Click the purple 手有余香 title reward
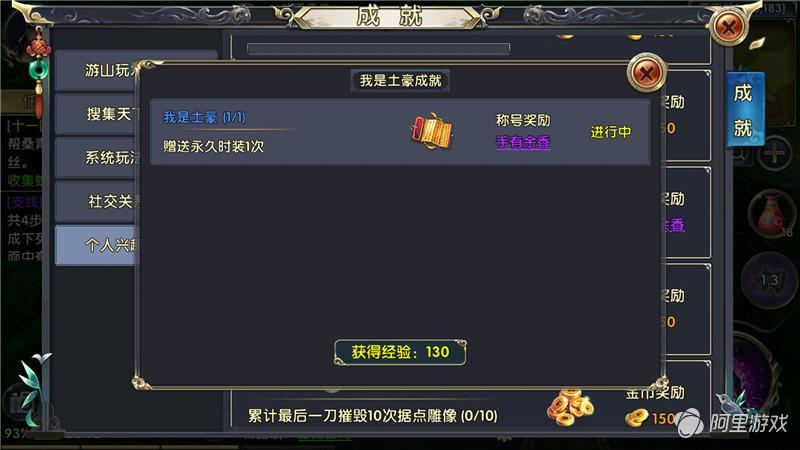The image size is (800, 450). click(x=523, y=143)
